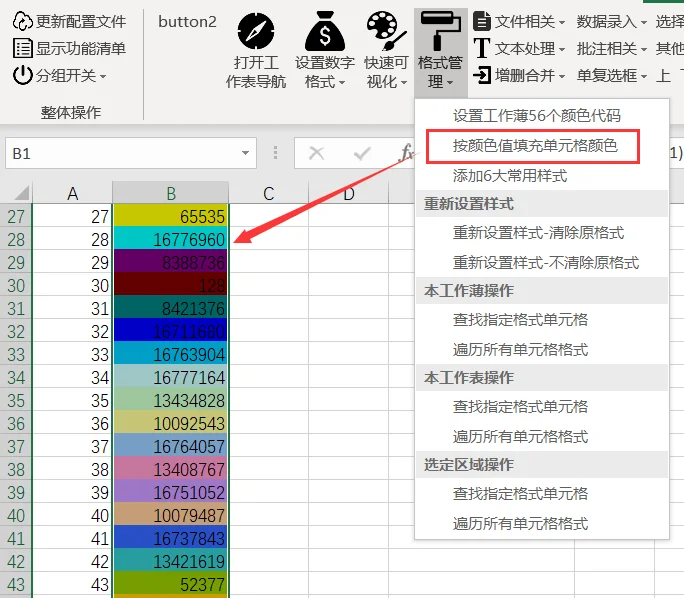Viewport: 684px width, 598px height.
Task: Click the formula bar confirm checkmark icon
Action: coord(362,153)
